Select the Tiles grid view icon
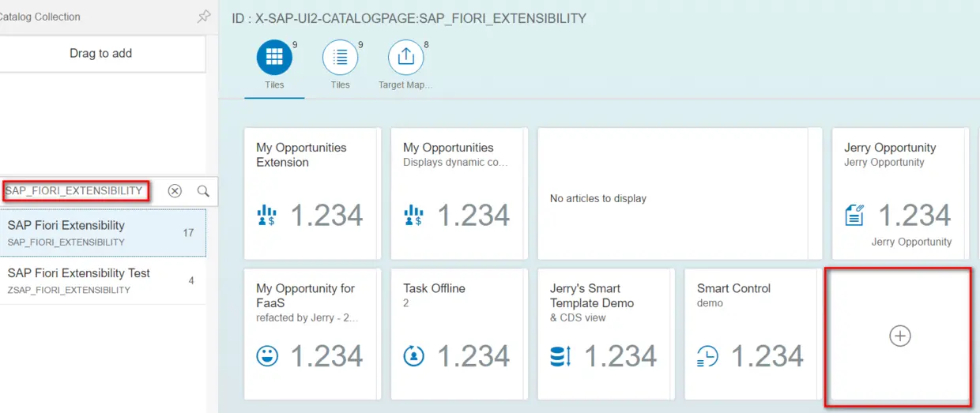The width and height of the screenshot is (980, 413). click(x=274, y=57)
